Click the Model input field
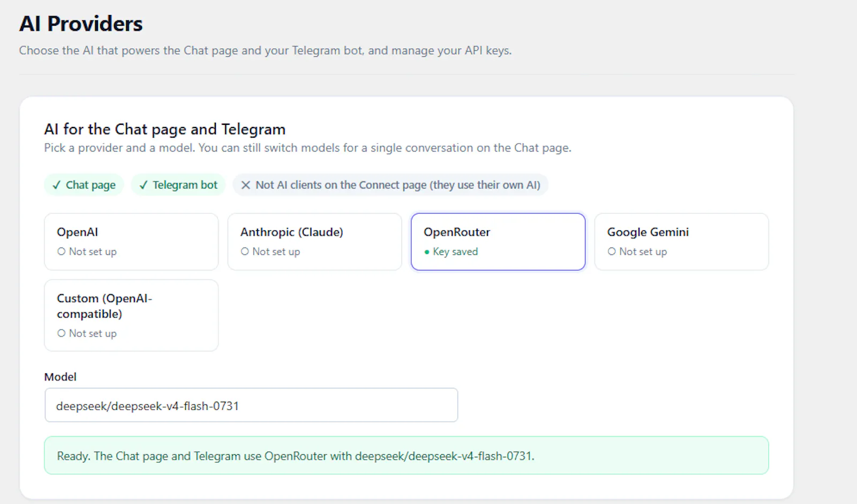This screenshot has height=504, width=857. coord(251,405)
